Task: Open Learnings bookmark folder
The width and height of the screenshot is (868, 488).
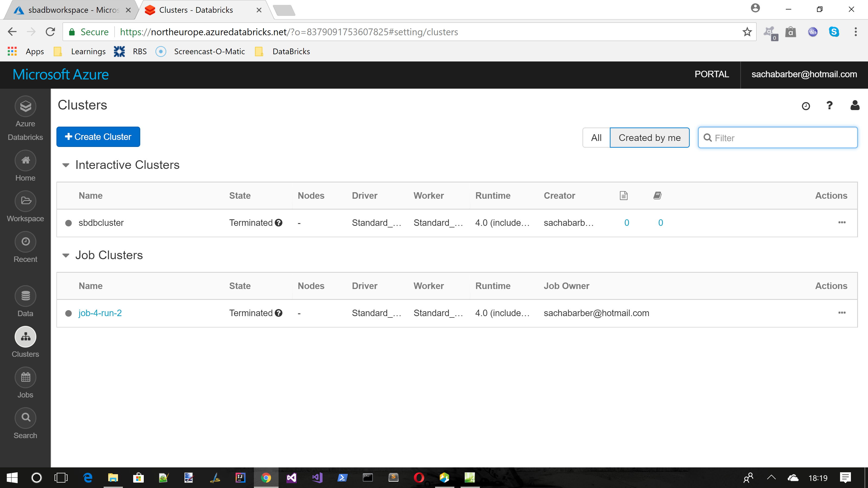Action: [80, 52]
